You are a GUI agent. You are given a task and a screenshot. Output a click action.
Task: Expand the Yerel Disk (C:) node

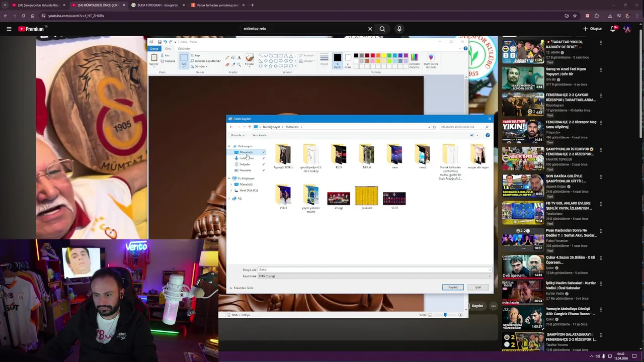click(231, 190)
